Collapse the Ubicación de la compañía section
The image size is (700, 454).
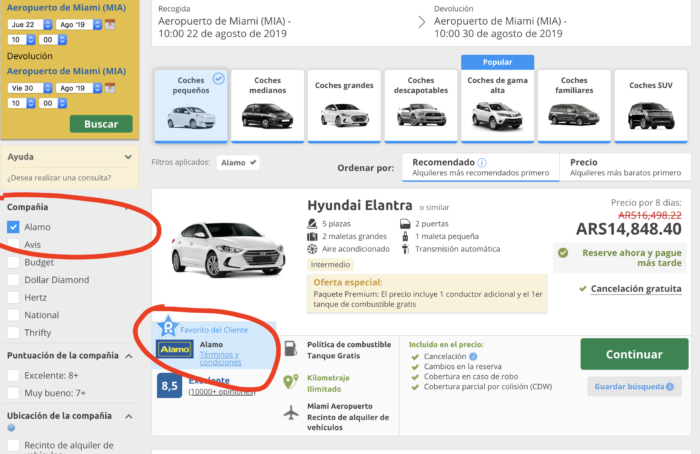(129, 416)
